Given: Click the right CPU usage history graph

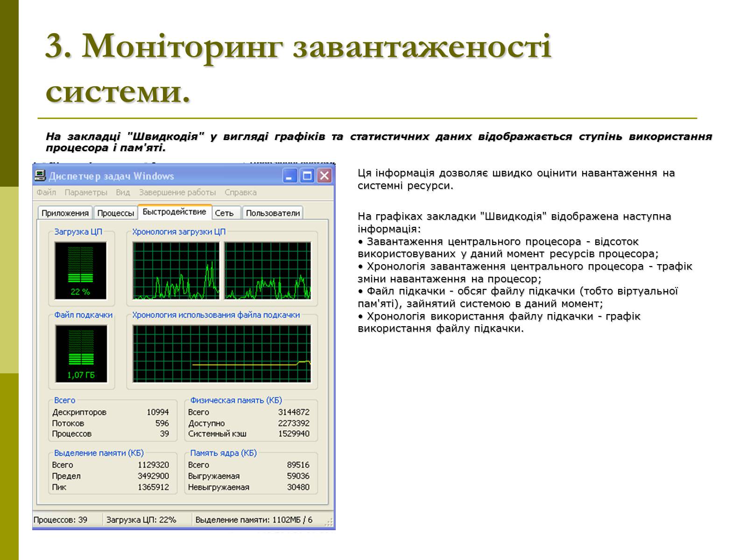Looking at the screenshot, I should (267, 270).
